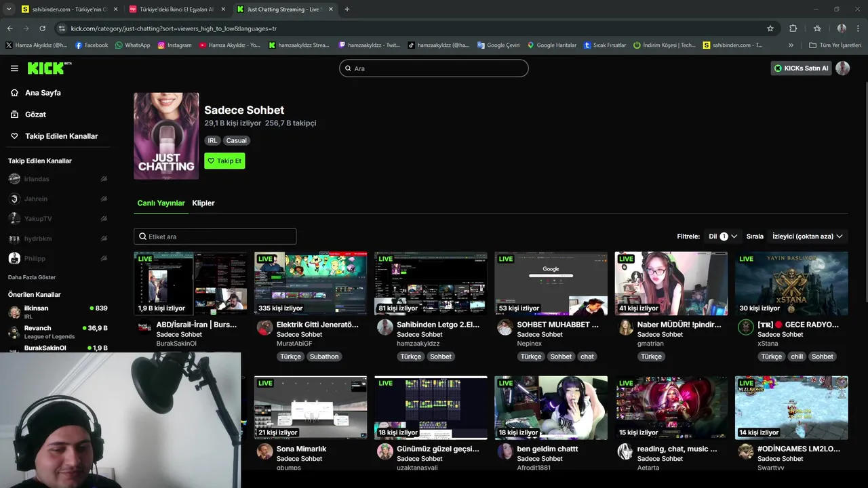This screenshot has height=488, width=868.
Task: Open browser extensions puzzle icon
Action: coord(793,28)
